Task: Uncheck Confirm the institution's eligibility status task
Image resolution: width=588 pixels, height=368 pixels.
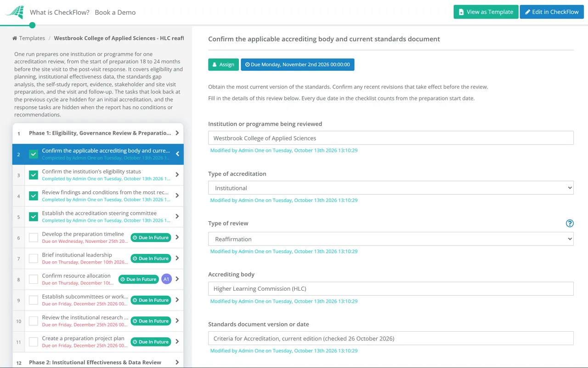Action: pos(34,175)
